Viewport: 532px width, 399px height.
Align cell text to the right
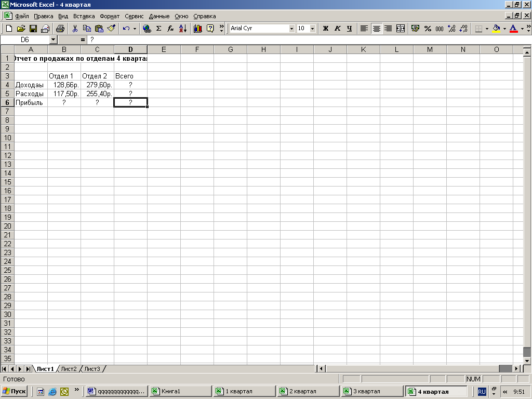pyautogui.click(x=388, y=29)
